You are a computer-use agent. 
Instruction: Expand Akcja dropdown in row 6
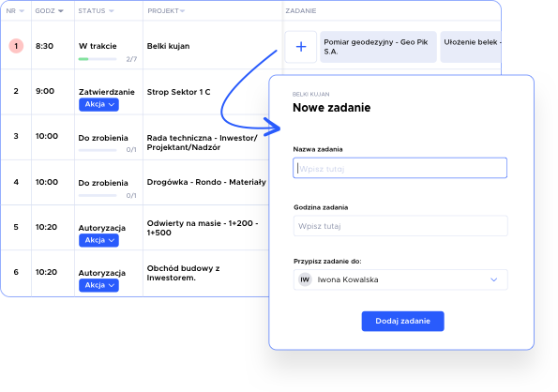click(x=98, y=285)
